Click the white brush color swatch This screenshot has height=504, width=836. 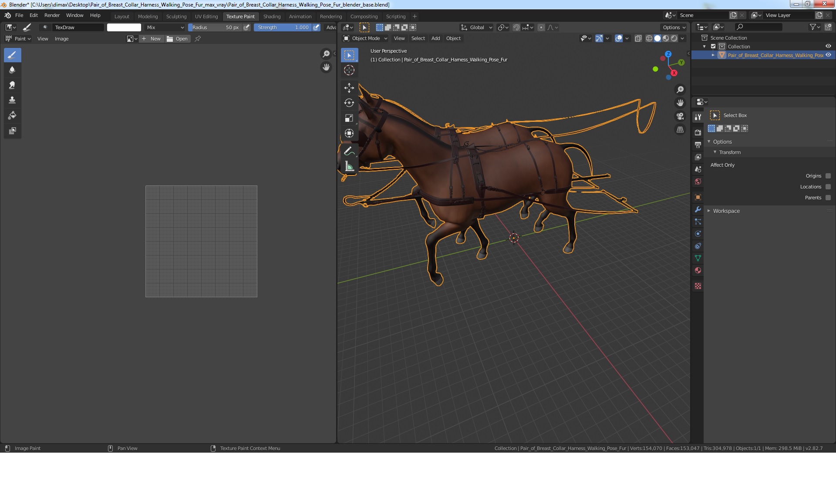tap(124, 27)
